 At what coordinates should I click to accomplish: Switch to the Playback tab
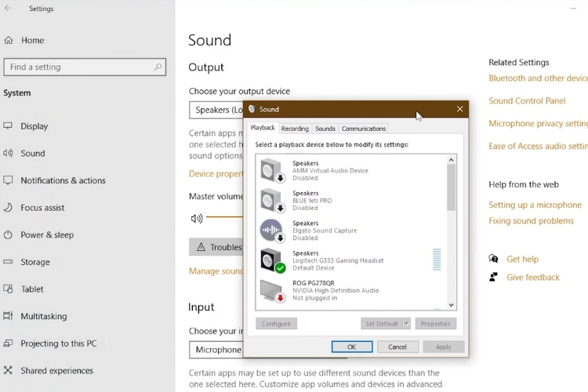[263, 128]
